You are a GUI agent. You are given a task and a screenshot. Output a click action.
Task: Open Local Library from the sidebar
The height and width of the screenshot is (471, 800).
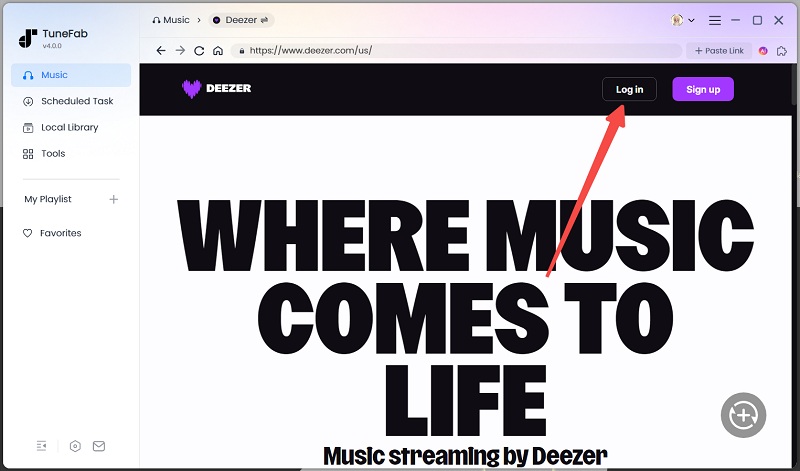(x=69, y=127)
